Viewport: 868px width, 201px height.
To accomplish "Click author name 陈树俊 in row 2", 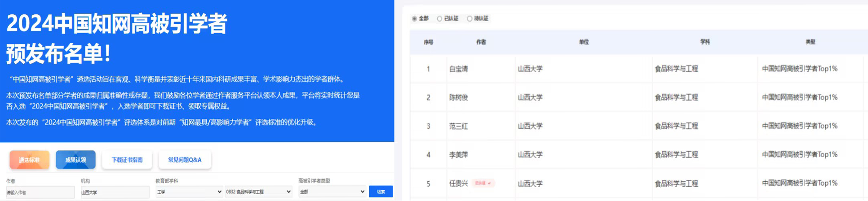I will coord(459,97).
